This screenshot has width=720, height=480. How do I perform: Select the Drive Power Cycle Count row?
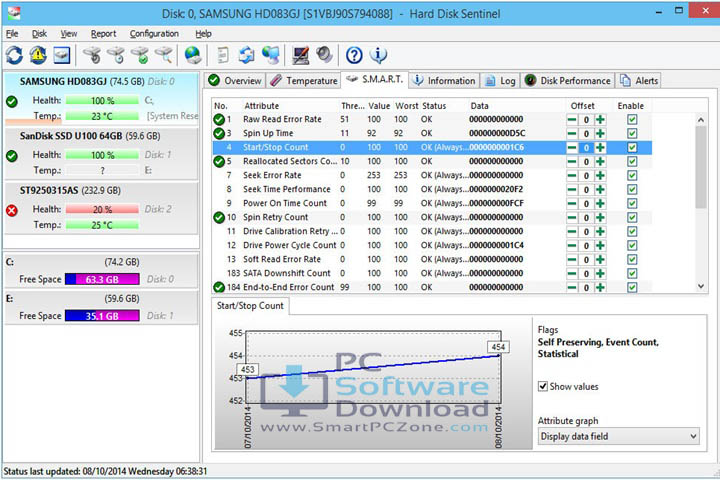pyautogui.click(x=432, y=246)
